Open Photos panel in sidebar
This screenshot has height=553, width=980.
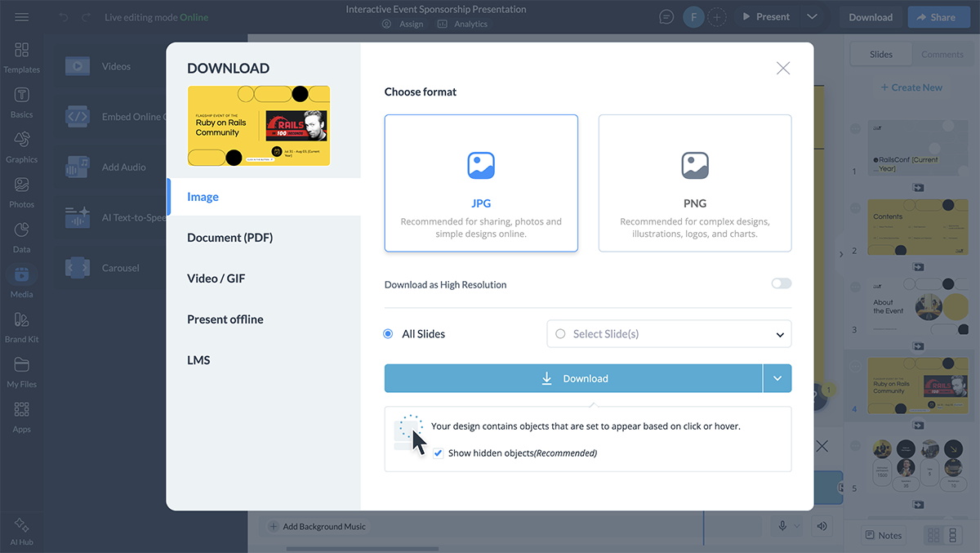coord(22,192)
